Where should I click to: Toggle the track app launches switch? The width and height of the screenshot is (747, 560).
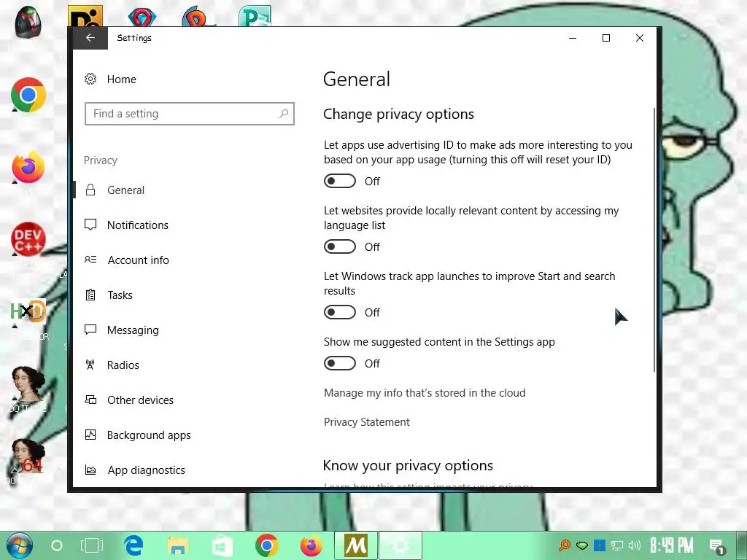(340, 312)
